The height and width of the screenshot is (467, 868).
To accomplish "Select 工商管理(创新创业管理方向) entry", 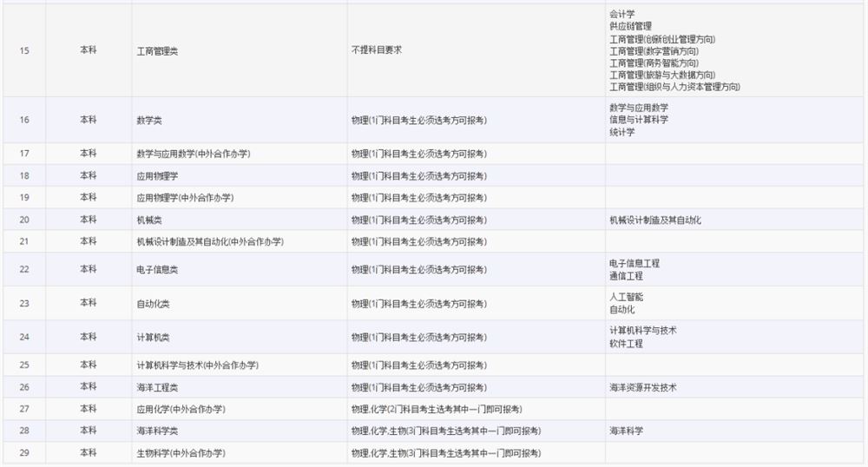I will (x=662, y=39).
